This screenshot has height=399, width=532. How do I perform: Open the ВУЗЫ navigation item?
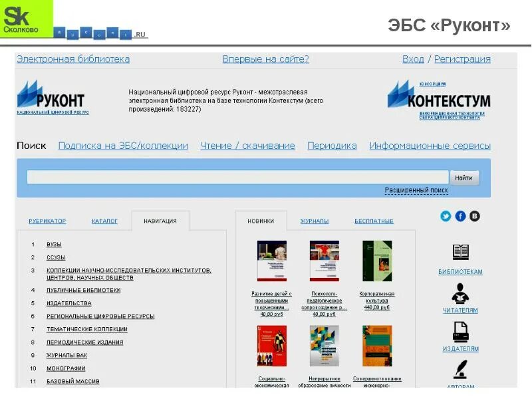click(54, 244)
